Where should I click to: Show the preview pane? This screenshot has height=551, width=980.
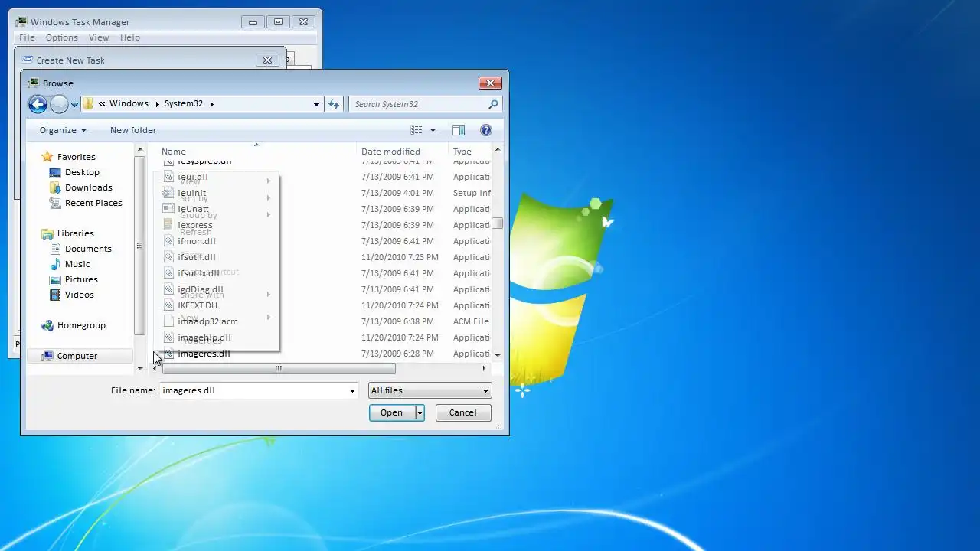[459, 130]
